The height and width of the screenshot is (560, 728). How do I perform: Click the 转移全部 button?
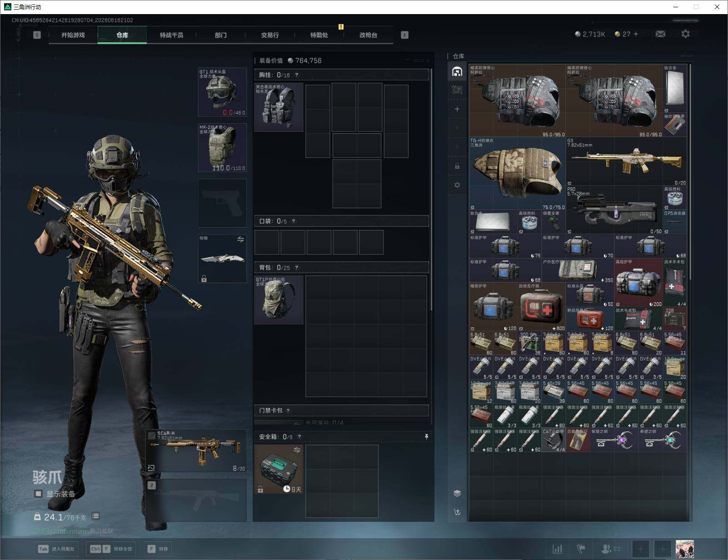(x=111, y=549)
